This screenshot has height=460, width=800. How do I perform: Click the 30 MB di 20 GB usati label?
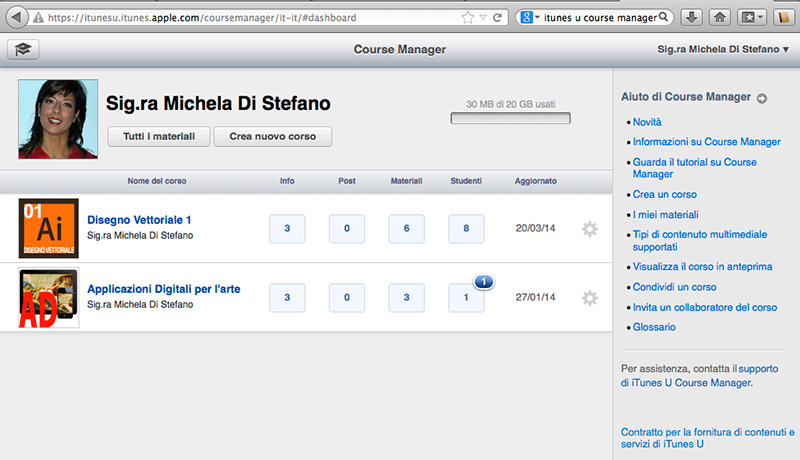(x=511, y=104)
